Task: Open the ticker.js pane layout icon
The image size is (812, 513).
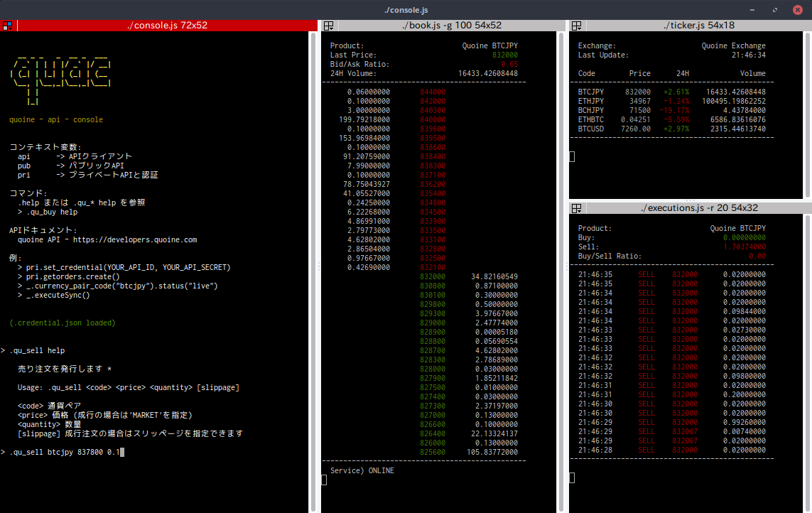Action: tap(576, 26)
